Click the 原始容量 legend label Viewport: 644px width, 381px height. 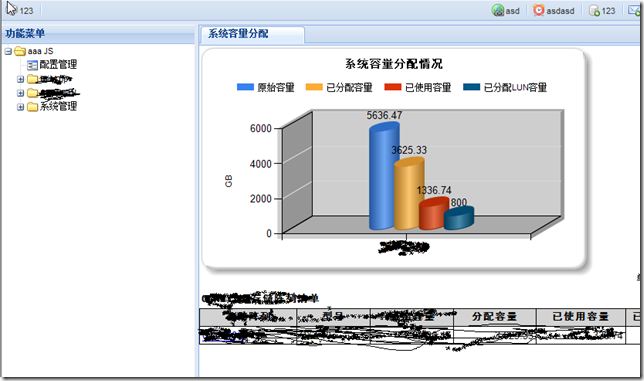(276, 87)
